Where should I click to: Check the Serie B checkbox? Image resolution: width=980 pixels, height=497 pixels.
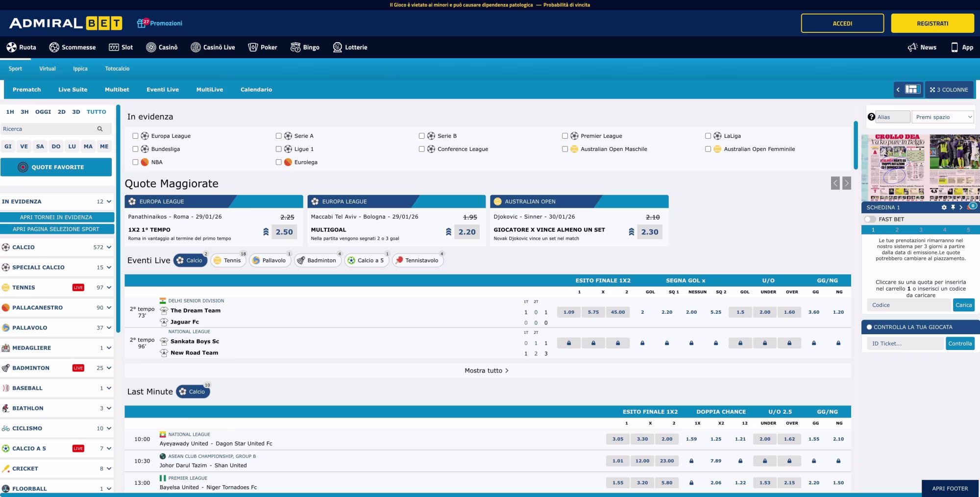421,136
